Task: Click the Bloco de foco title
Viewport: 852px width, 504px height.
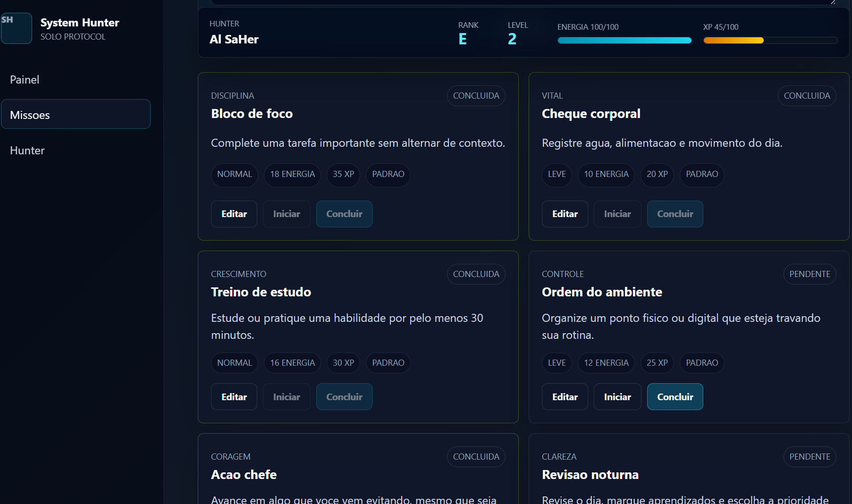Action: [252, 114]
